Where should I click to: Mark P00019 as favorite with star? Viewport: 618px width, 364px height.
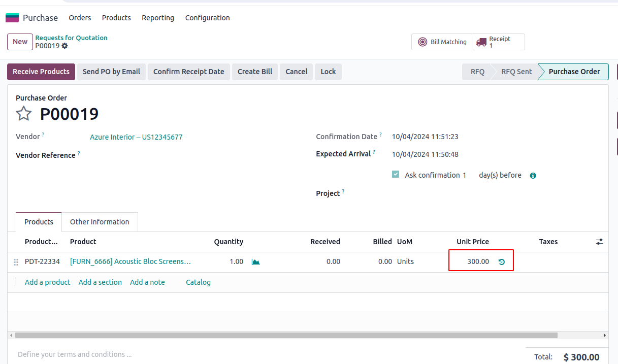point(24,114)
